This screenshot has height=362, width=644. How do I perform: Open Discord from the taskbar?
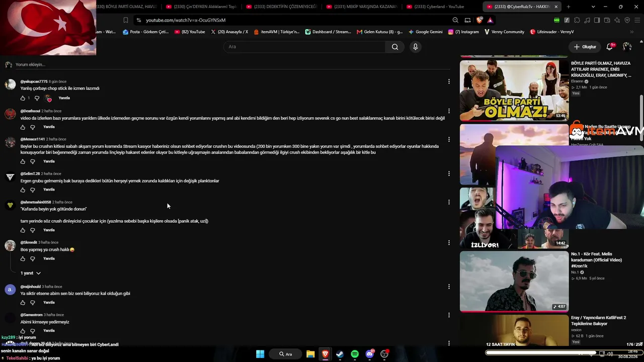coord(370,354)
